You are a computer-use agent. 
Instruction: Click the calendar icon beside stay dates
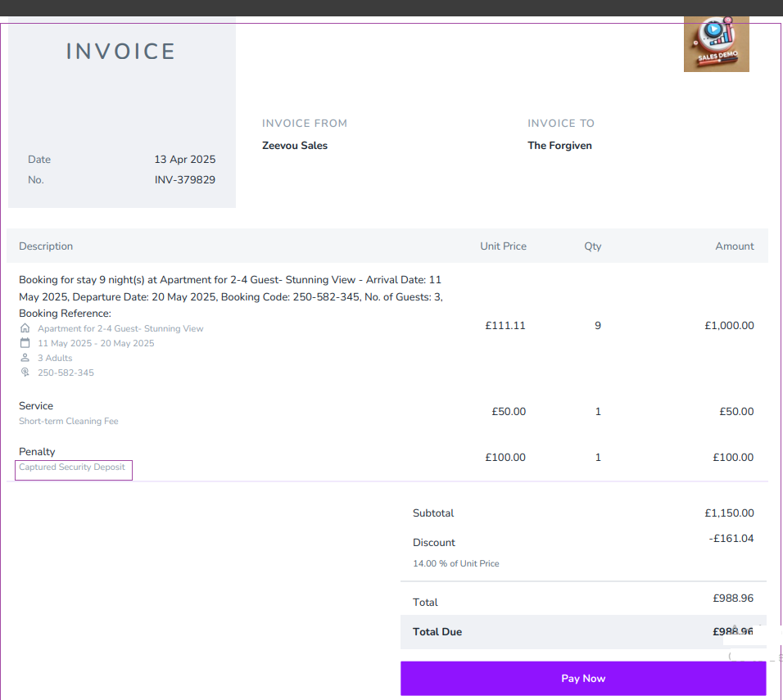coord(25,343)
